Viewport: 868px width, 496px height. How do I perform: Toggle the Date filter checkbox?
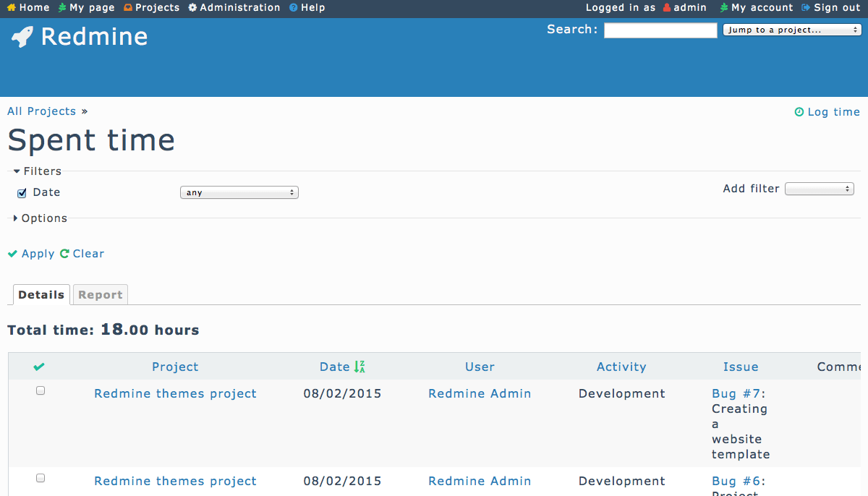point(22,193)
